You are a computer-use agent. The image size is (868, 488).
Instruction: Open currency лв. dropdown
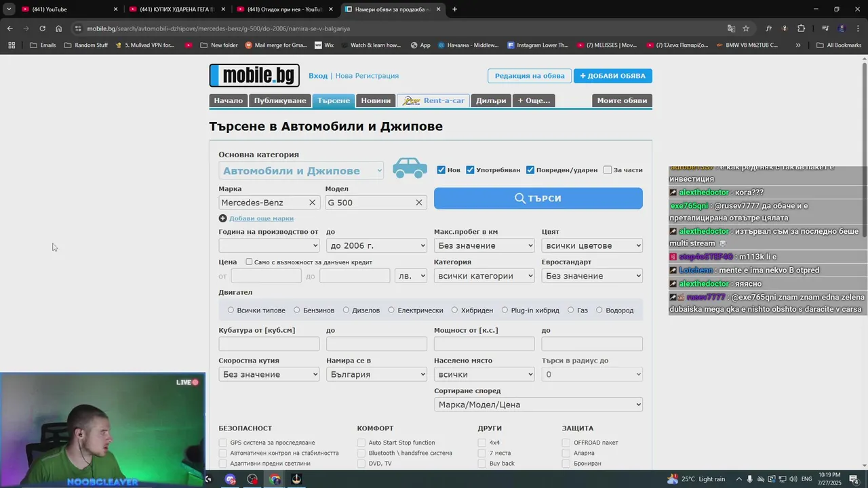(411, 276)
